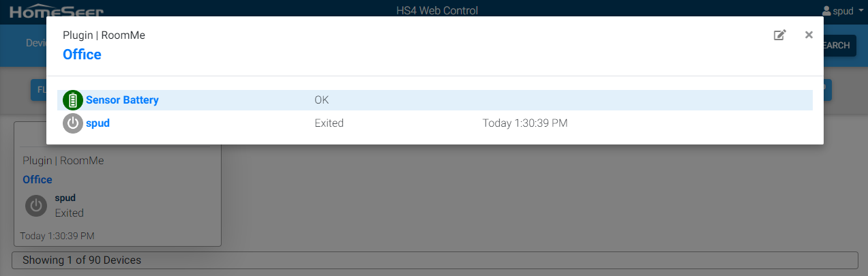
Task: Open the Sensor Battery feature link
Action: (122, 100)
